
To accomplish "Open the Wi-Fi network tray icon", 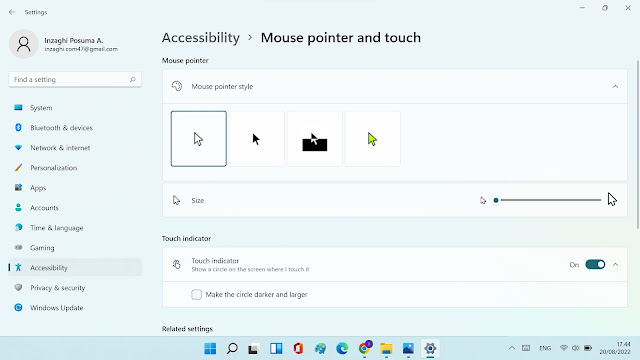I will tap(564, 348).
